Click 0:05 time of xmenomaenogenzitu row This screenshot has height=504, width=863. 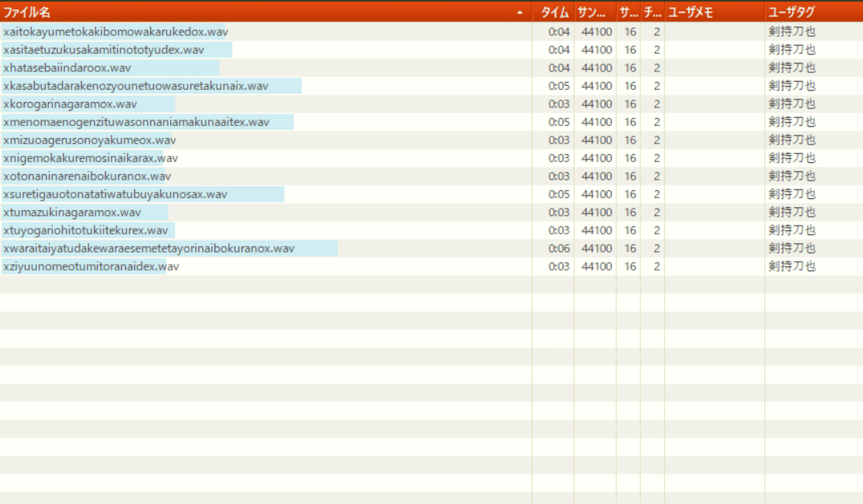(x=559, y=122)
